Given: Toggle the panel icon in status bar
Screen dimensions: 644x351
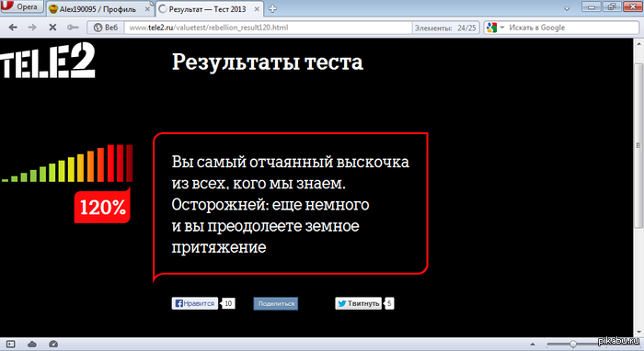Looking at the screenshot, I should point(10,345).
